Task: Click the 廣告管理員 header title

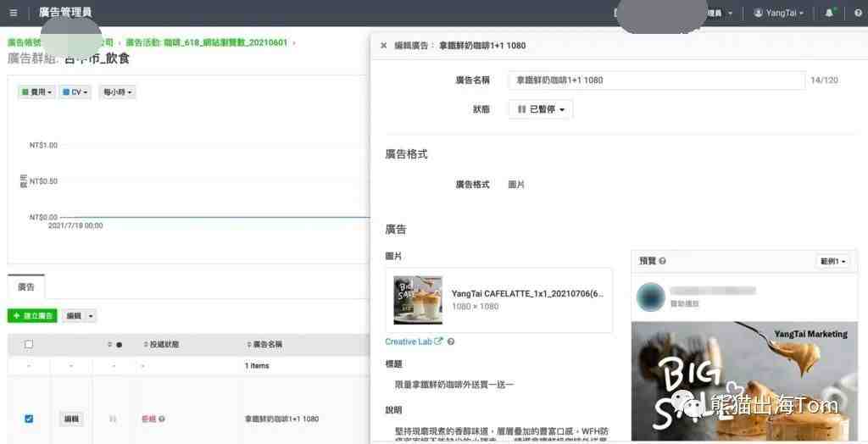Action: coord(65,12)
